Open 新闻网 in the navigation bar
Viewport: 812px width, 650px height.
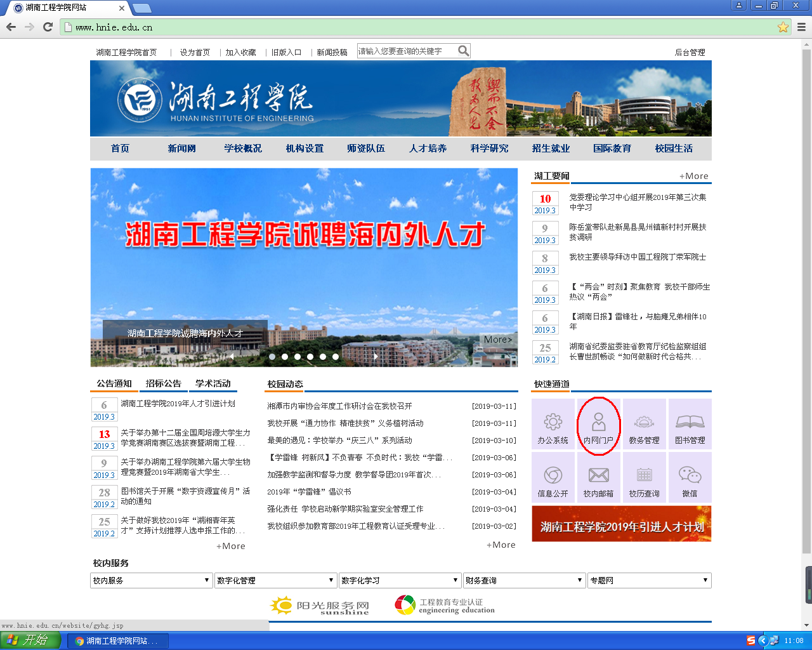pos(181,149)
